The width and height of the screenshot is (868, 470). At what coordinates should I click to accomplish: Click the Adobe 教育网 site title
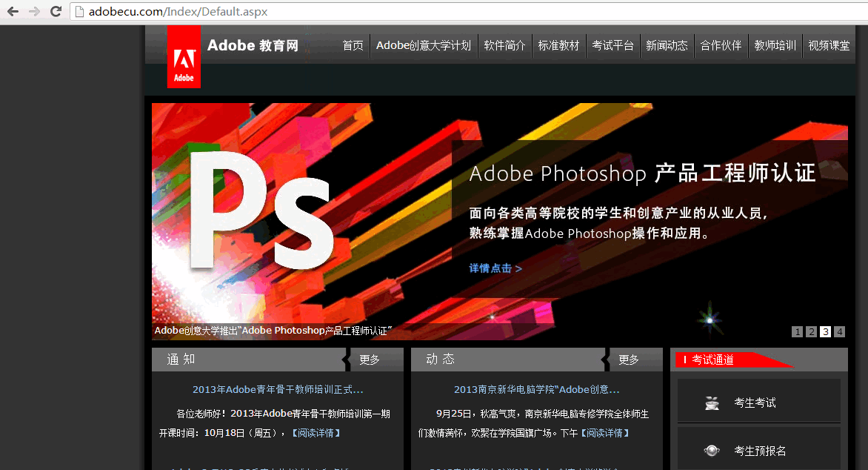pos(253,45)
